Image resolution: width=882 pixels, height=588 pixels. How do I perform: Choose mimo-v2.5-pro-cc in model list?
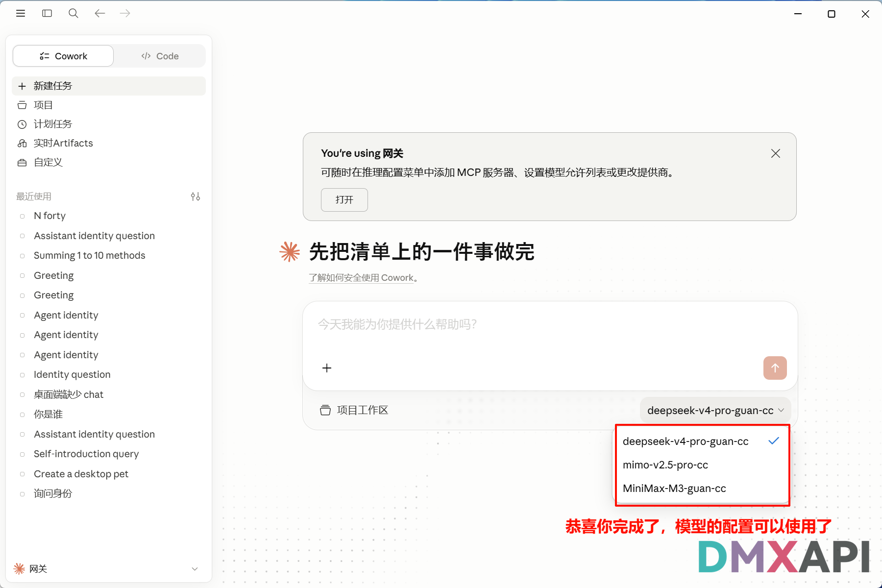click(702, 465)
